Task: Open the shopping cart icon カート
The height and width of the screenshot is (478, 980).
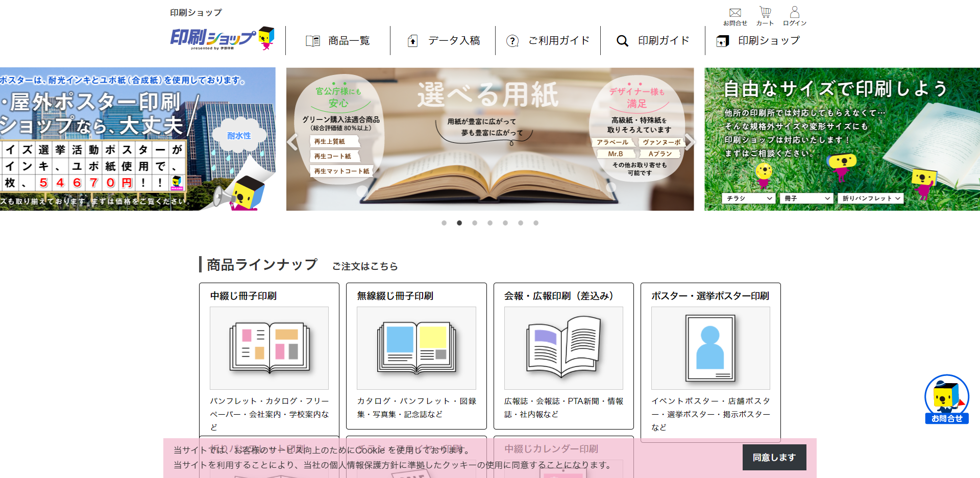Action: coord(765,11)
